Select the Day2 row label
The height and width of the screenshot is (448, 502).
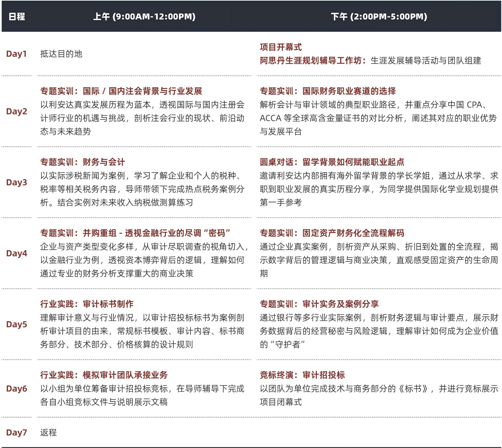point(16,111)
